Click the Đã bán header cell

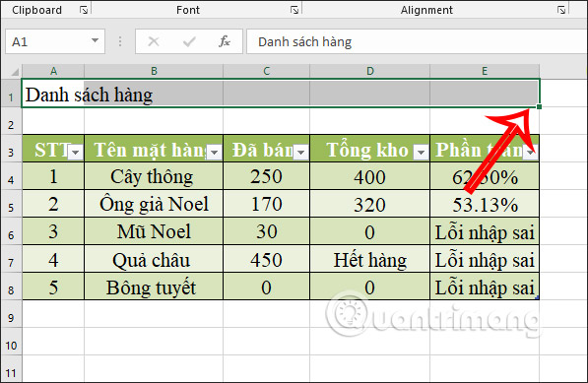click(266, 149)
